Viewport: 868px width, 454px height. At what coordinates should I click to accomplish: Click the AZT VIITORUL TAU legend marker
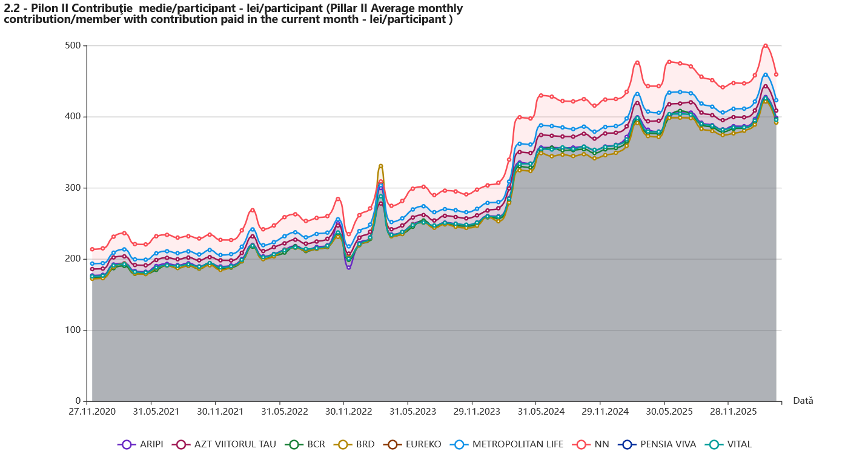(181, 444)
